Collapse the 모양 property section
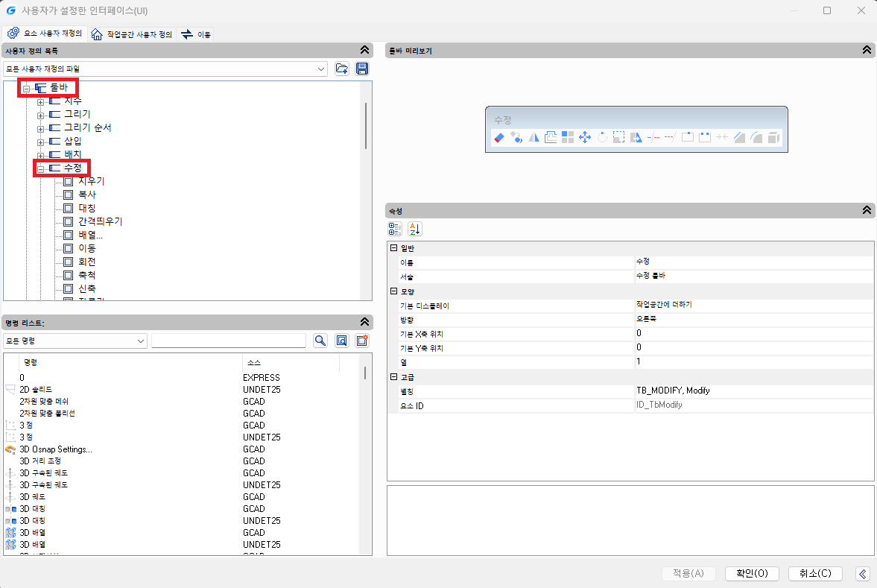The image size is (877, 588). pos(393,291)
